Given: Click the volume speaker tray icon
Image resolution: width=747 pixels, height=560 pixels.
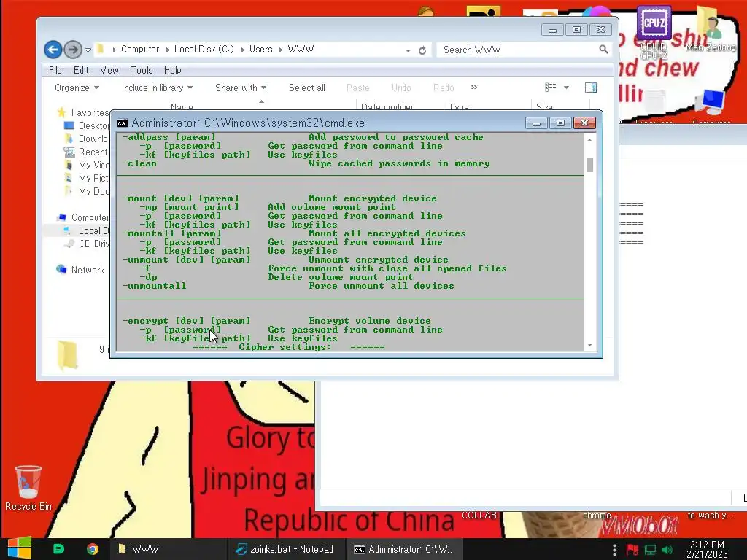Looking at the screenshot, I should (667, 550).
